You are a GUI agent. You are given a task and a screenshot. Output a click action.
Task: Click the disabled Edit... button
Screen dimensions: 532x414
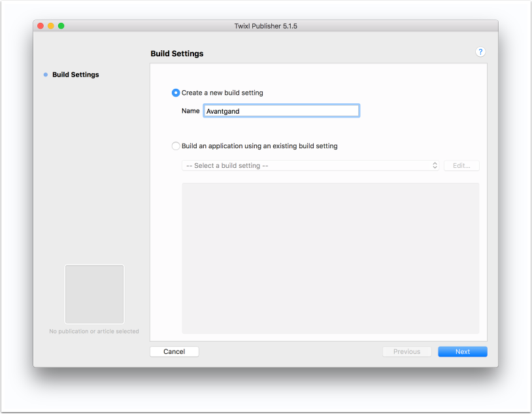461,166
